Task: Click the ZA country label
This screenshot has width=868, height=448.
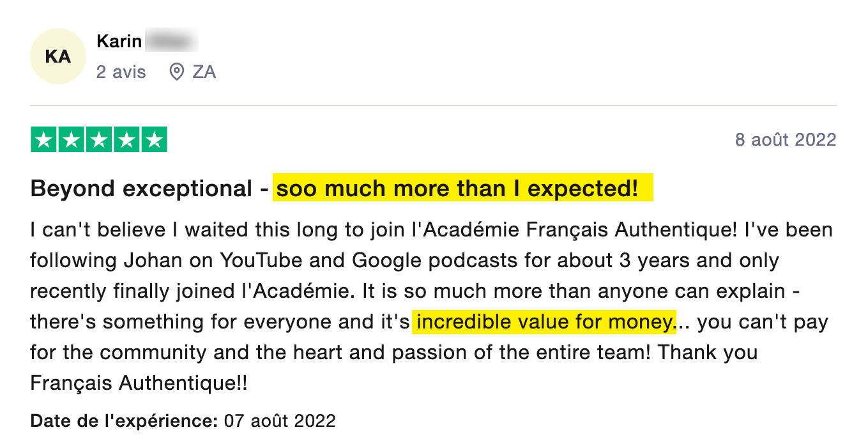Action: 204,72
